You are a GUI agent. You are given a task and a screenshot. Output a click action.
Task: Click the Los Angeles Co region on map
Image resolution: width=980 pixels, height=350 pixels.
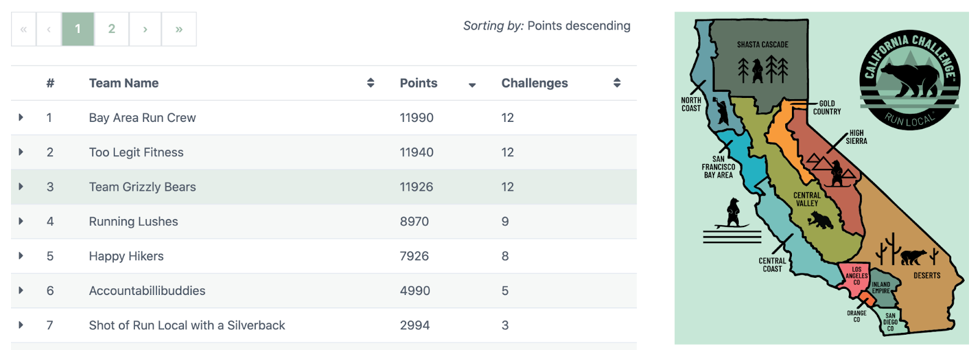click(x=856, y=275)
